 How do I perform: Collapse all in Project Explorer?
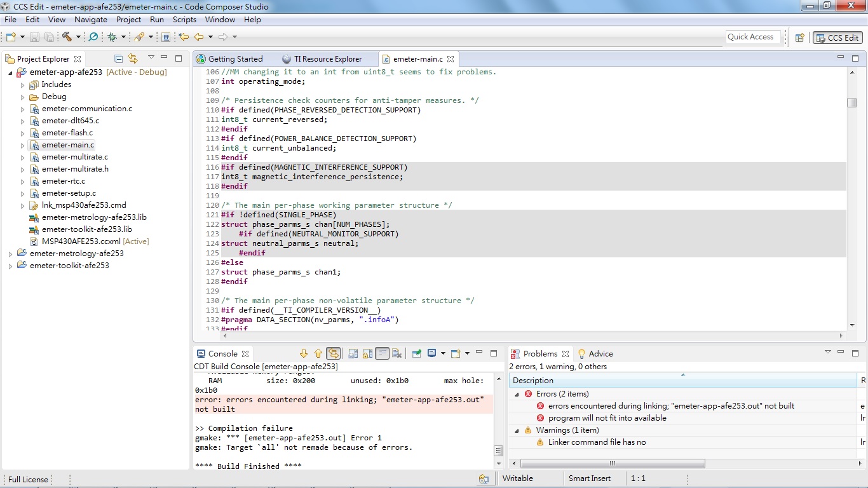click(118, 58)
